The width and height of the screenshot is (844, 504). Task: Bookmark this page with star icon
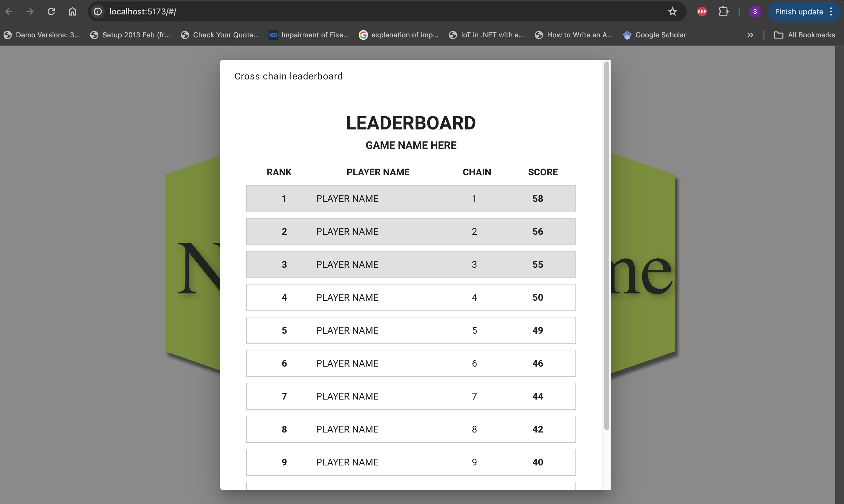tap(672, 11)
